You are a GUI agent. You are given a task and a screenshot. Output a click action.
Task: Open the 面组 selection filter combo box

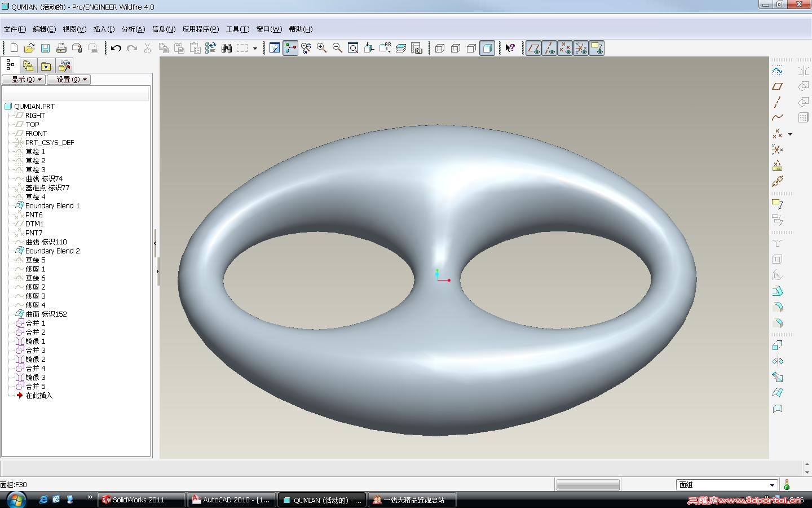[x=727, y=485]
